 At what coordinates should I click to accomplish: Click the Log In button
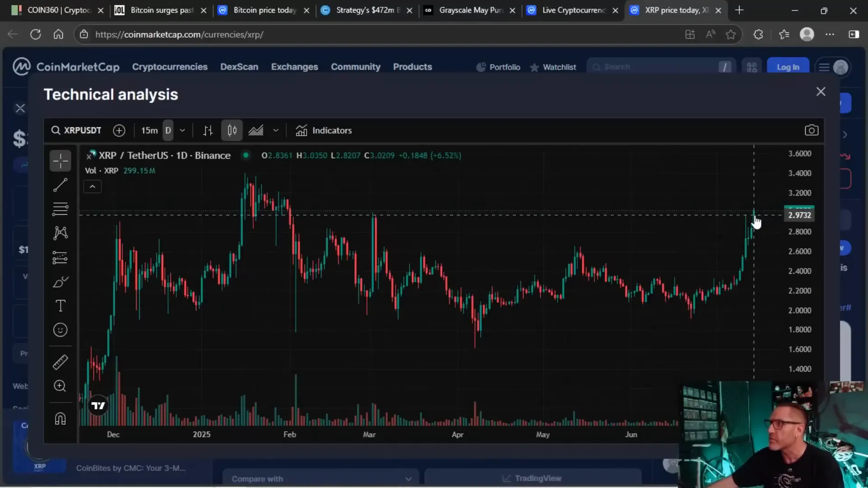pos(788,67)
